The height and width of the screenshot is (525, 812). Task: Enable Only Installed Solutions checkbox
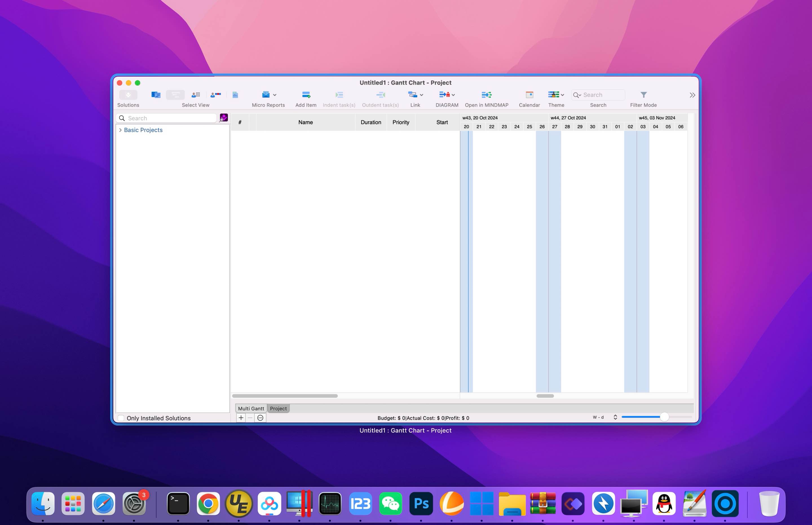click(121, 418)
